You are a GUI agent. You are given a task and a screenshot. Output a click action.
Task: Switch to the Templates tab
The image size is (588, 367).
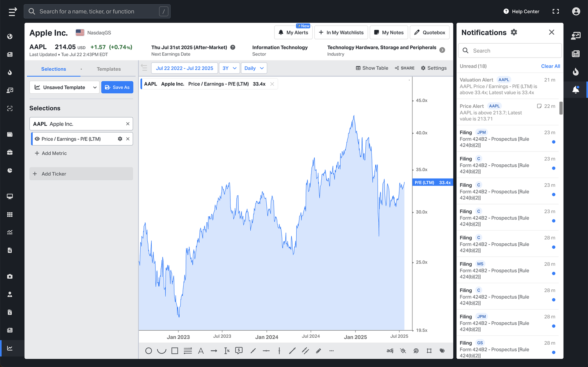(x=109, y=69)
